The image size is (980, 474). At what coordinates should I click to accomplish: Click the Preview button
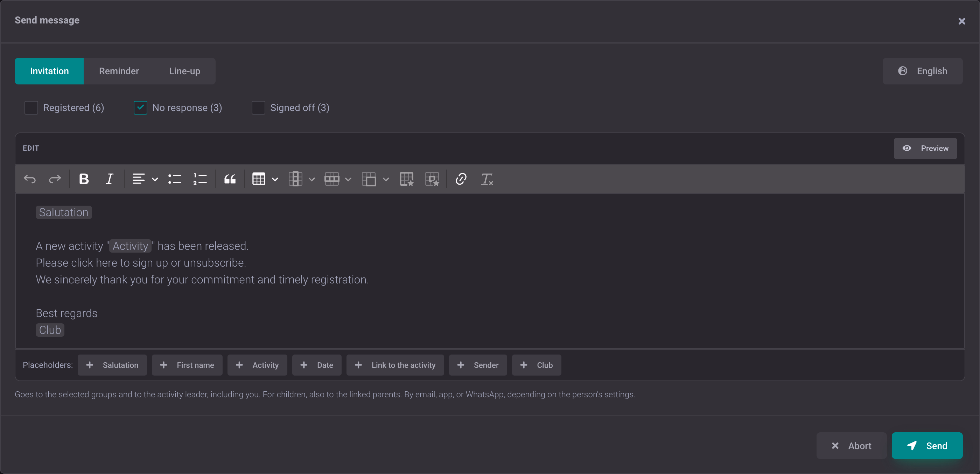[925, 149]
